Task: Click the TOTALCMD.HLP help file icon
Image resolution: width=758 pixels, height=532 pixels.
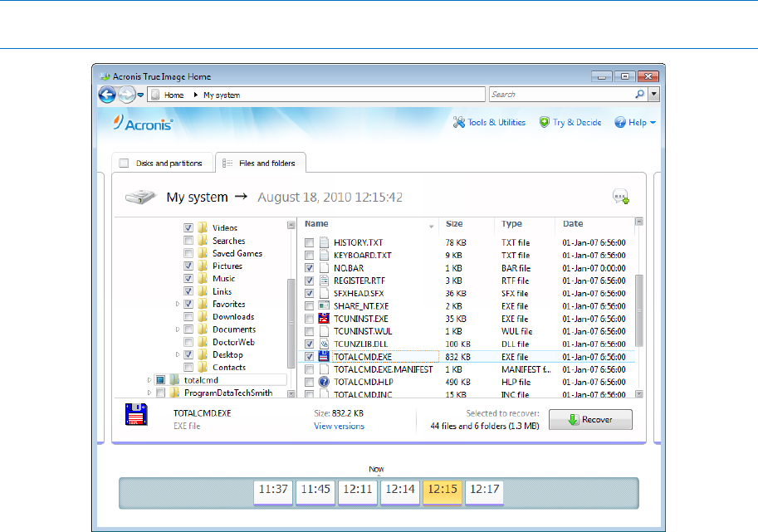Action: (324, 382)
